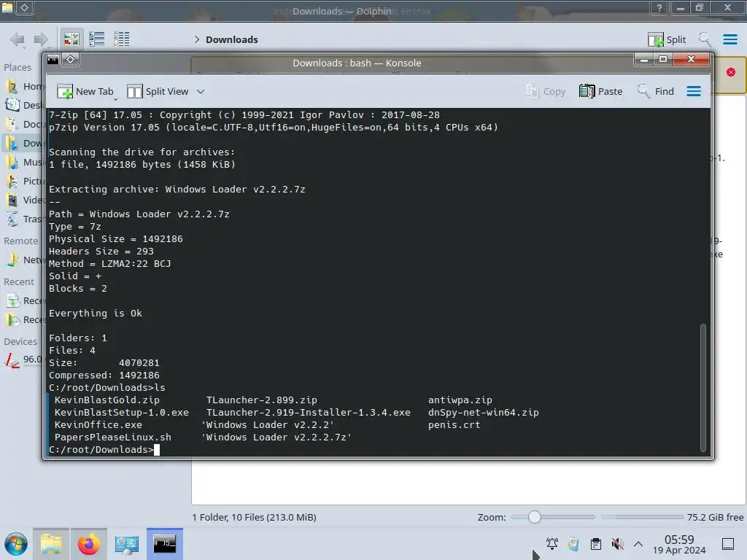Viewport: 747px width, 560px height.
Task: Open system settings taskbar icon
Action: coord(126,544)
